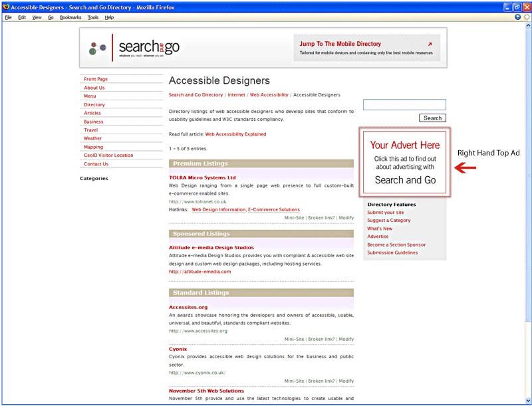Viewport: 532px width, 406px height.
Task: Click the Advertise link
Action: tap(378, 237)
